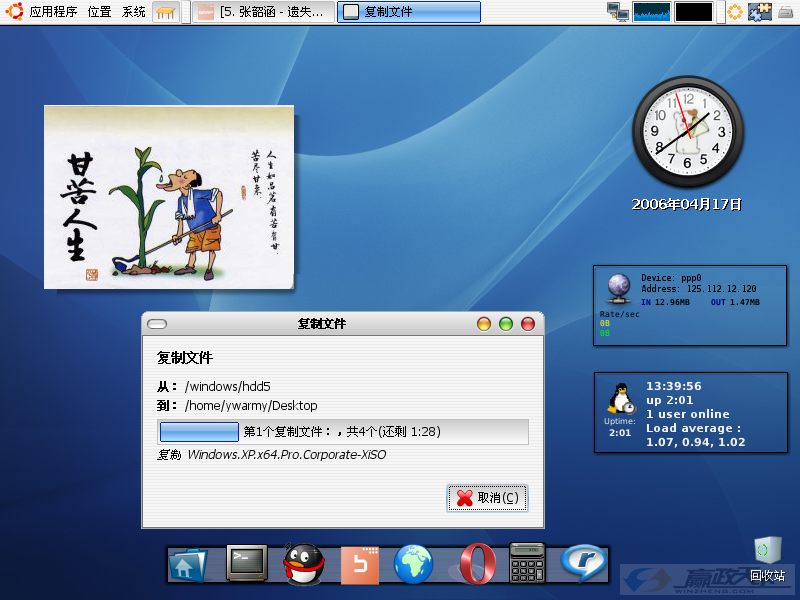Screen dimensions: 800x600
Task: Click the Address 125.112.12.120 text
Action: [x=698, y=289]
